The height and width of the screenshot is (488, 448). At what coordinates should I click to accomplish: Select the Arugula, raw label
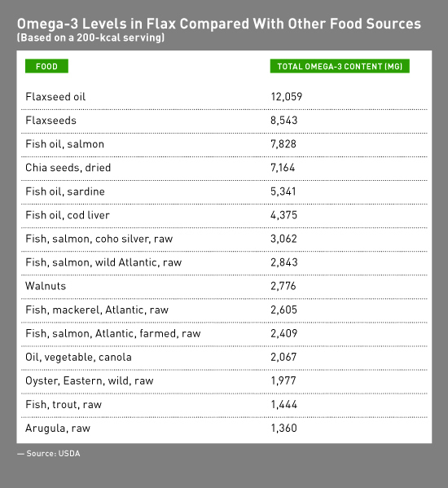[58, 429]
